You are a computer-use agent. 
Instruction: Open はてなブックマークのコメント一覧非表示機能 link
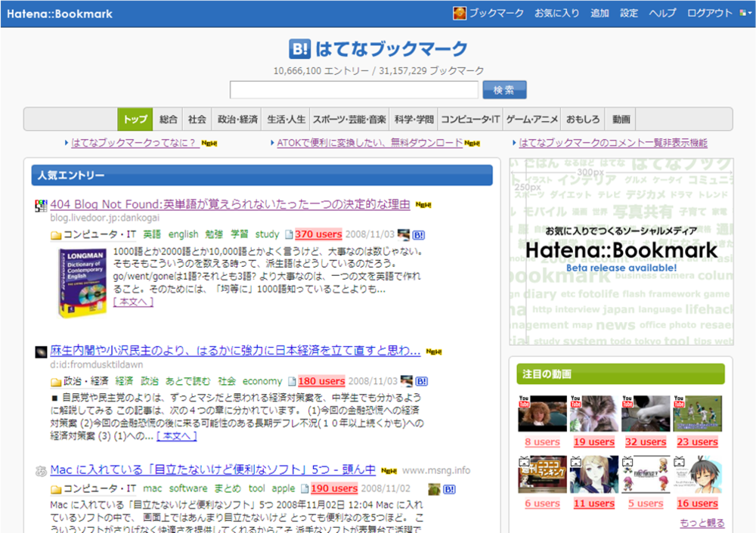(613, 143)
